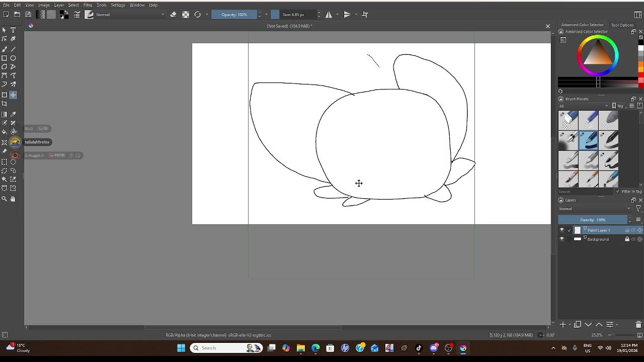Toggle vertical mirror tool

(x=347, y=15)
